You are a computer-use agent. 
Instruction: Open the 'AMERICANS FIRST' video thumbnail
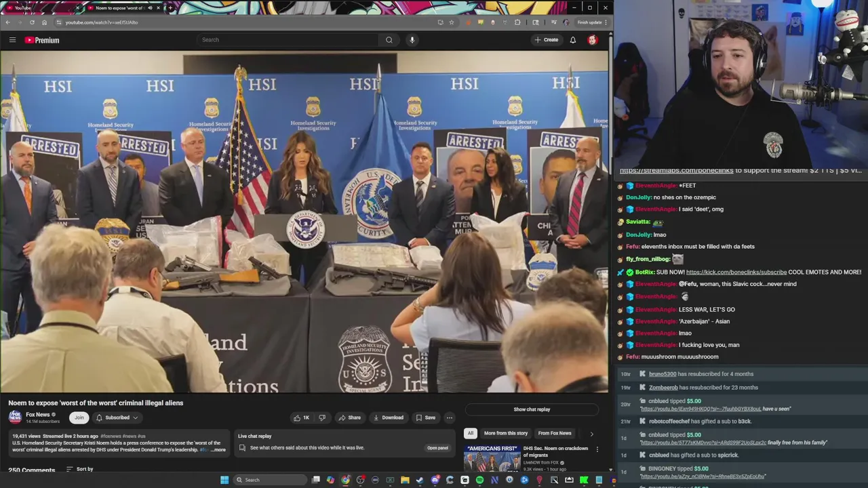492,458
